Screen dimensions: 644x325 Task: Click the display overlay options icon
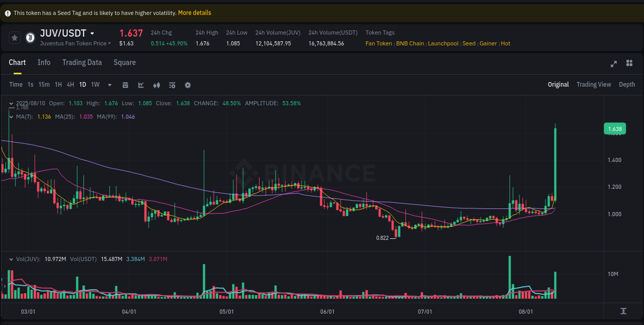pos(172,85)
